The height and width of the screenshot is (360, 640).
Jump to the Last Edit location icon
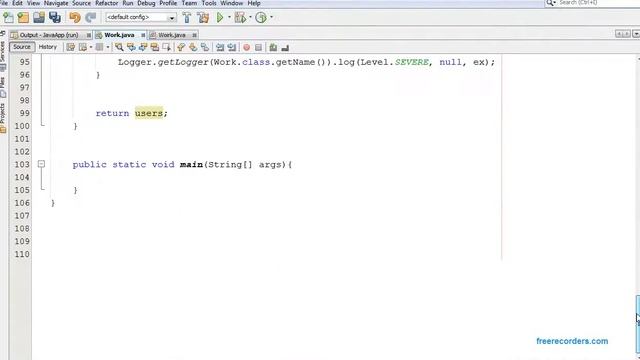click(71, 47)
